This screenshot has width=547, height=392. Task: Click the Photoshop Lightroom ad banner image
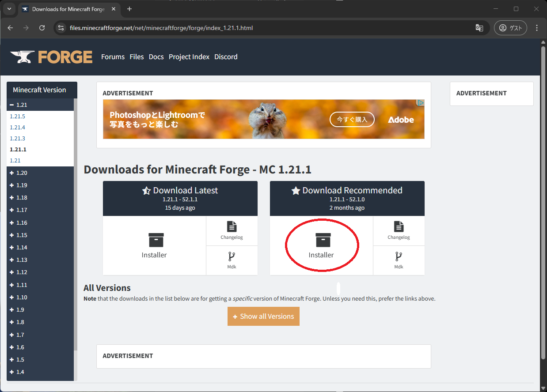[x=264, y=119]
